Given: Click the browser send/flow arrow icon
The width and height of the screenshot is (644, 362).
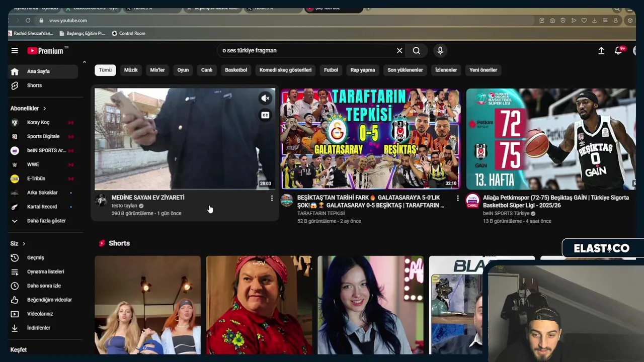Looking at the screenshot, I should coord(574,21).
